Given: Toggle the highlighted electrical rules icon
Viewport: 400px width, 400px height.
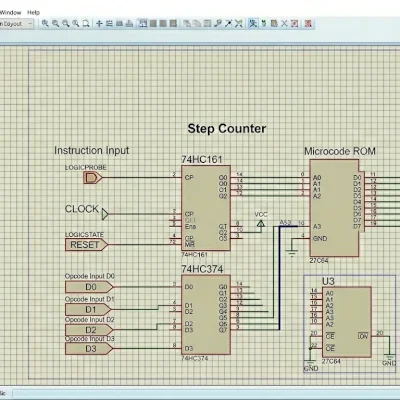Looking at the screenshot, I should (x=253, y=23).
